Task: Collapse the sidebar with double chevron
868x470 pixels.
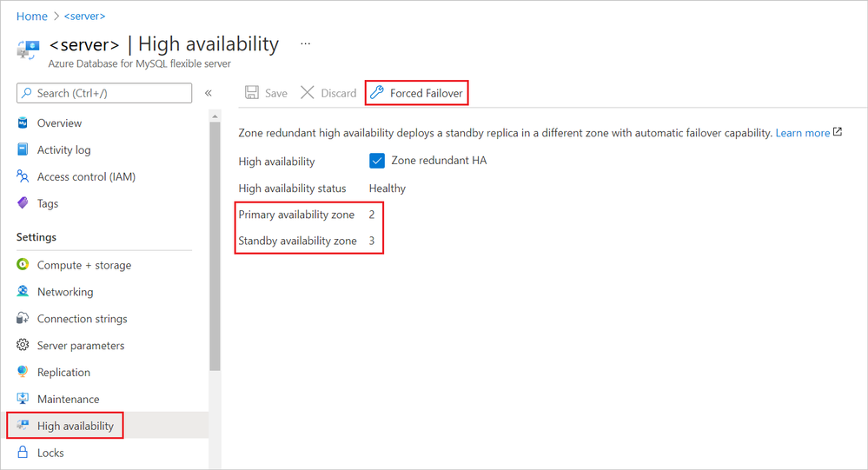Action: (x=209, y=93)
